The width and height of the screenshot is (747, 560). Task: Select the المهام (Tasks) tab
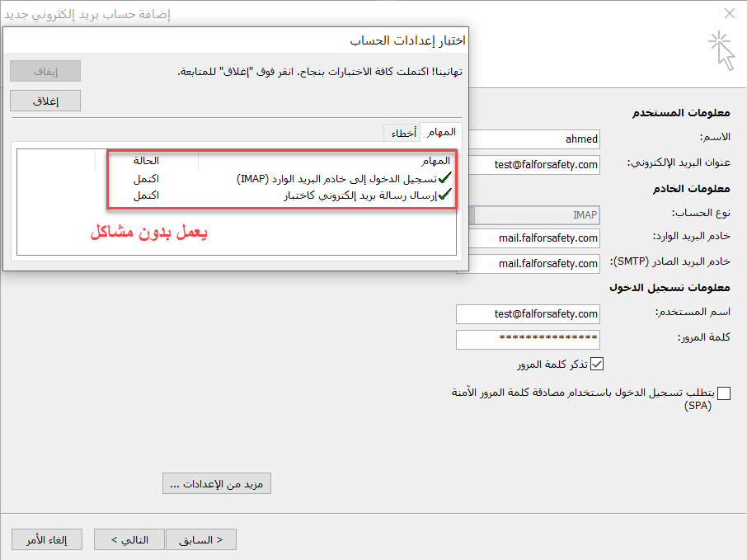tap(441, 132)
